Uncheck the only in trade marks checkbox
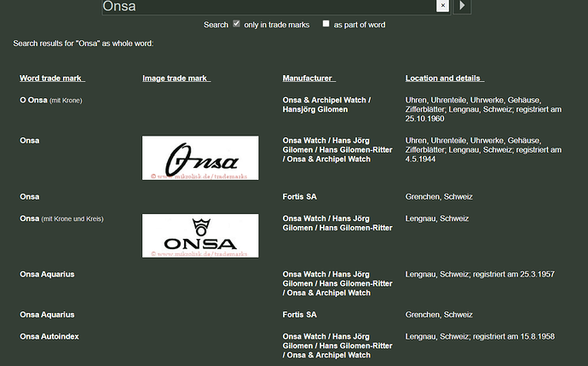This screenshot has height=366, width=588. (236, 24)
